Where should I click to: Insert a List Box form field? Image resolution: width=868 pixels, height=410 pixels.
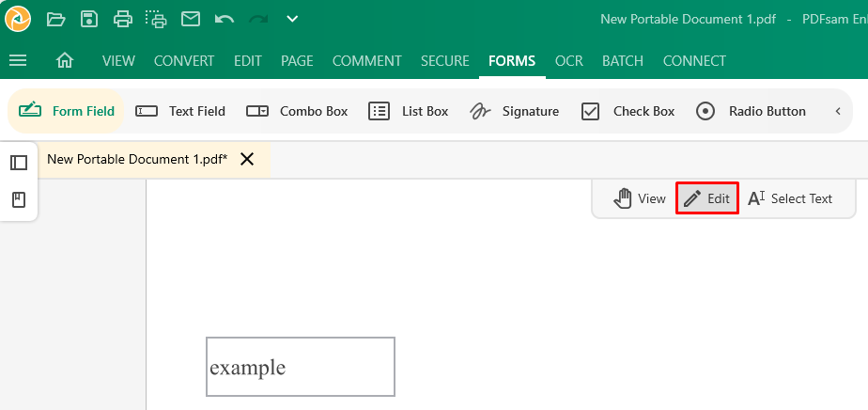click(408, 111)
